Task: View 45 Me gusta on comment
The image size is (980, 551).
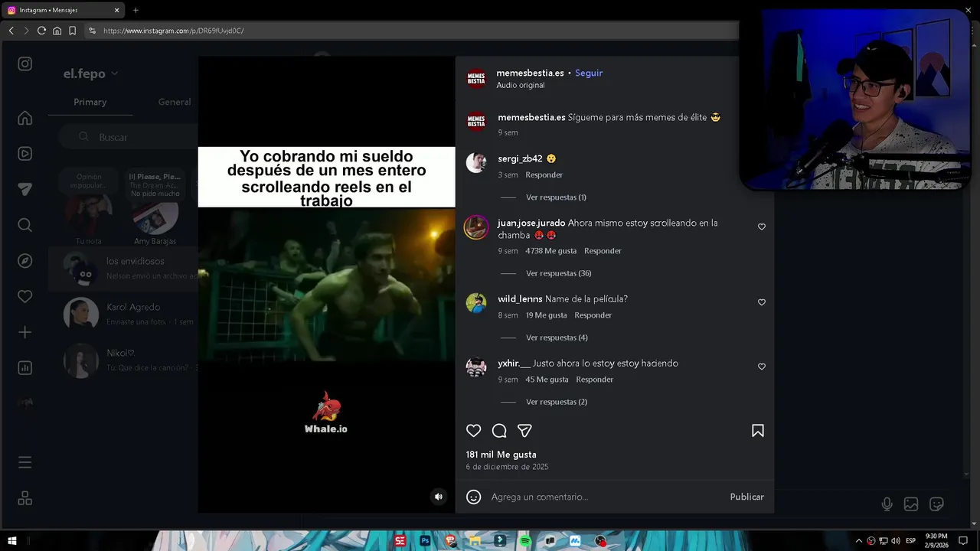Action: (x=547, y=380)
